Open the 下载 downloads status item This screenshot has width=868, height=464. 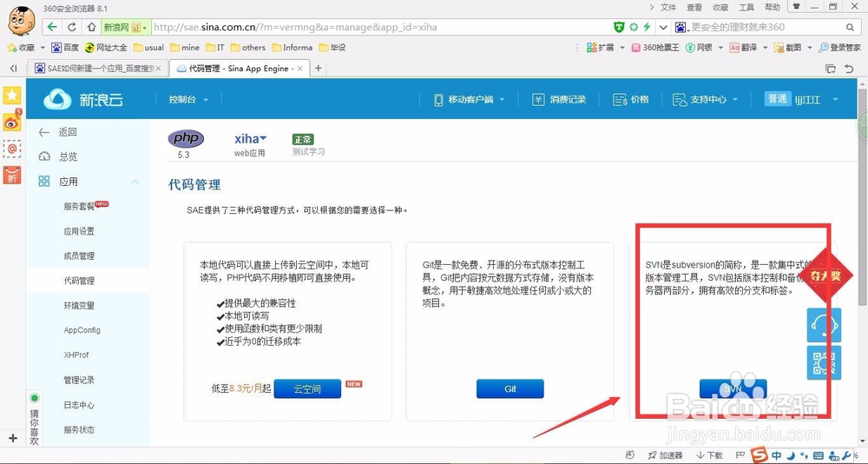(709, 455)
